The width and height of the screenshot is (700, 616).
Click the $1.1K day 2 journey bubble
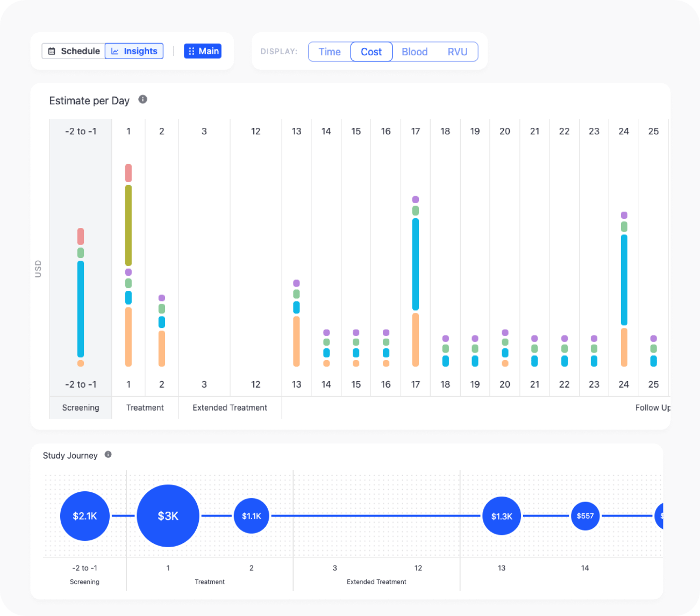pyautogui.click(x=252, y=516)
